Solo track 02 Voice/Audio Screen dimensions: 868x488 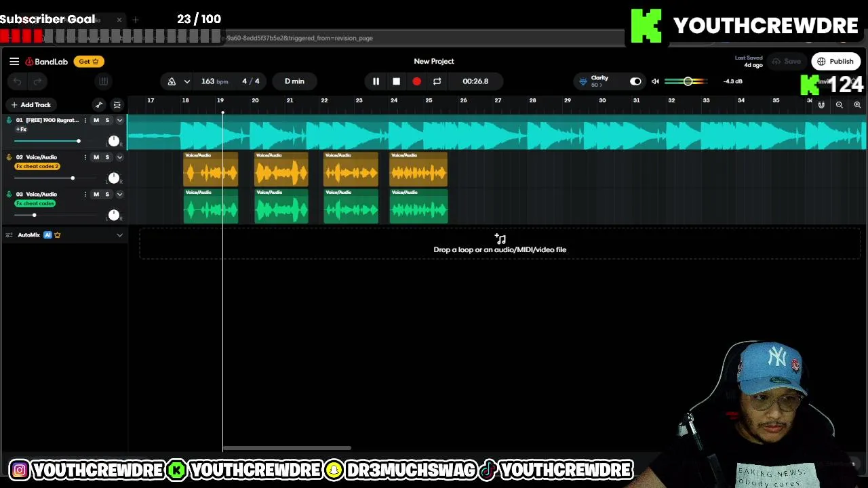click(x=106, y=157)
